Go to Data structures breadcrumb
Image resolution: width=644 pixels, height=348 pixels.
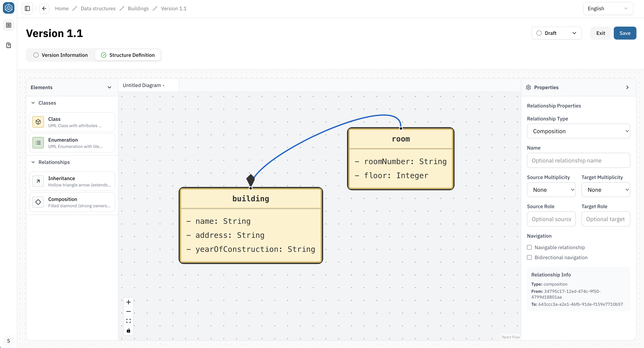point(98,8)
